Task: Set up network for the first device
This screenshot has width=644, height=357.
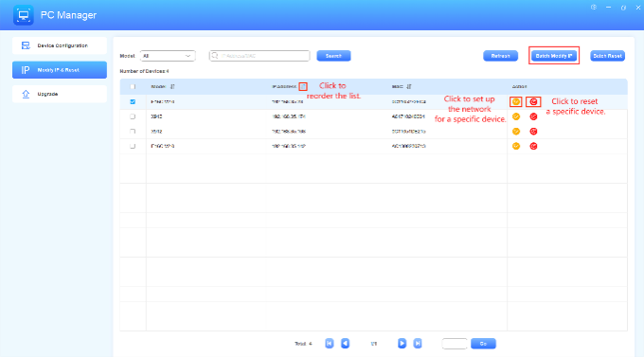Action: click(516, 102)
